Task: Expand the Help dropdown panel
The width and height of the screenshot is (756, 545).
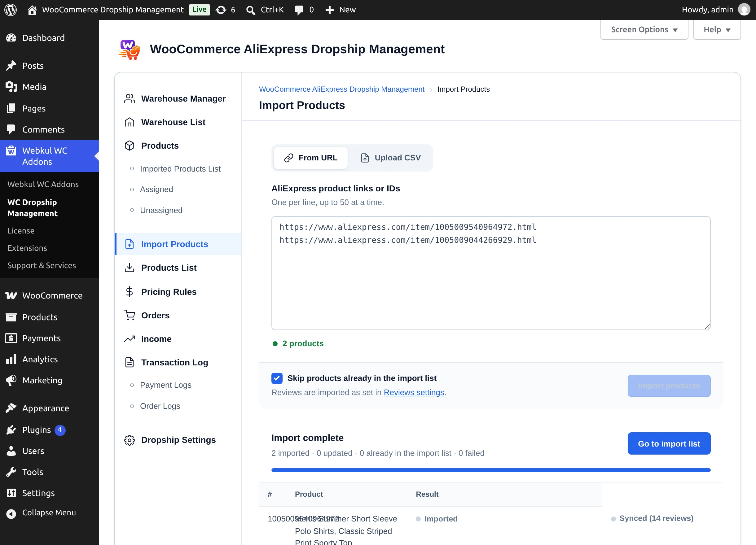Action: point(717,29)
